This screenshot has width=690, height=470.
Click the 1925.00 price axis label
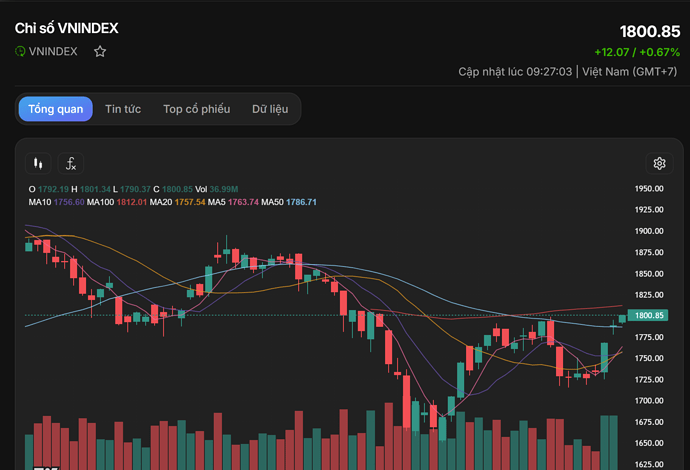649,210
